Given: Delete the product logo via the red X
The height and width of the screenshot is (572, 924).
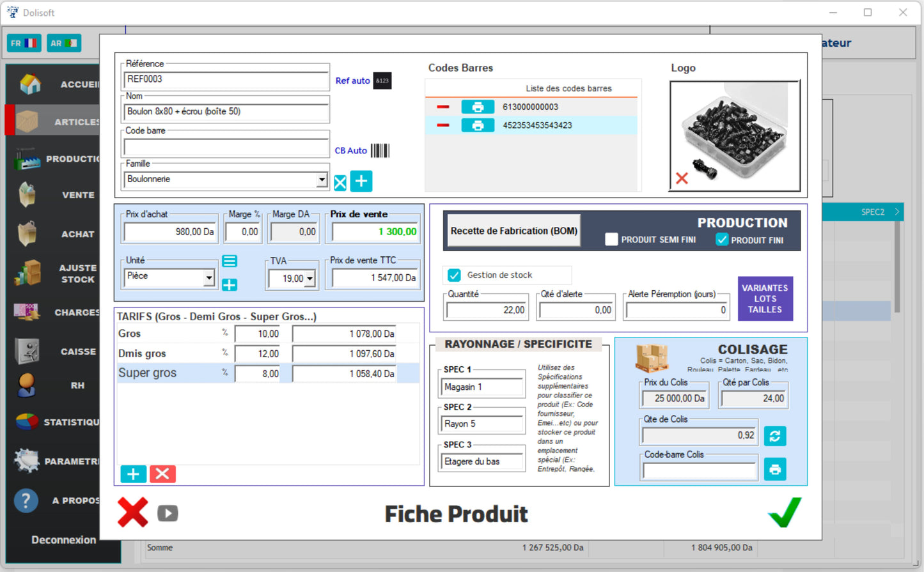Looking at the screenshot, I should click(x=682, y=179).
